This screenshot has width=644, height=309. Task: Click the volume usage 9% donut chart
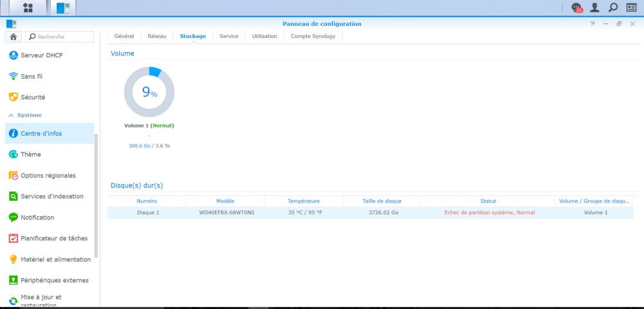click(149, 92)
